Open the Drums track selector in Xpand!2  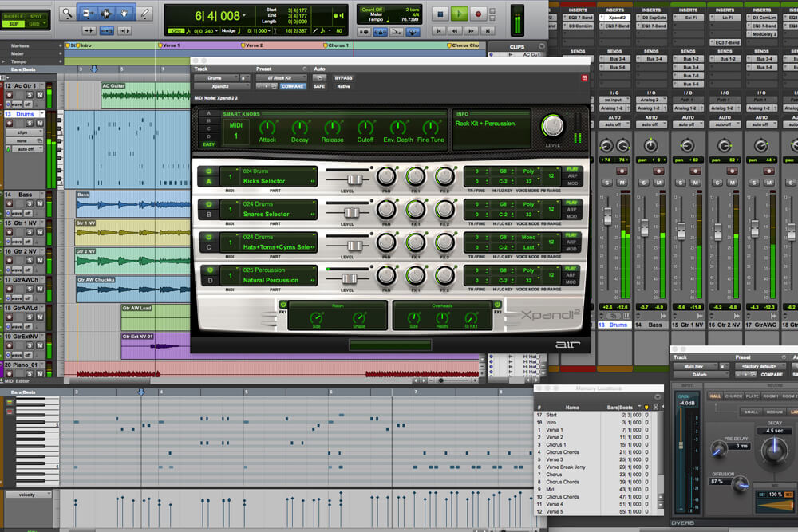[x=215, y=78]
